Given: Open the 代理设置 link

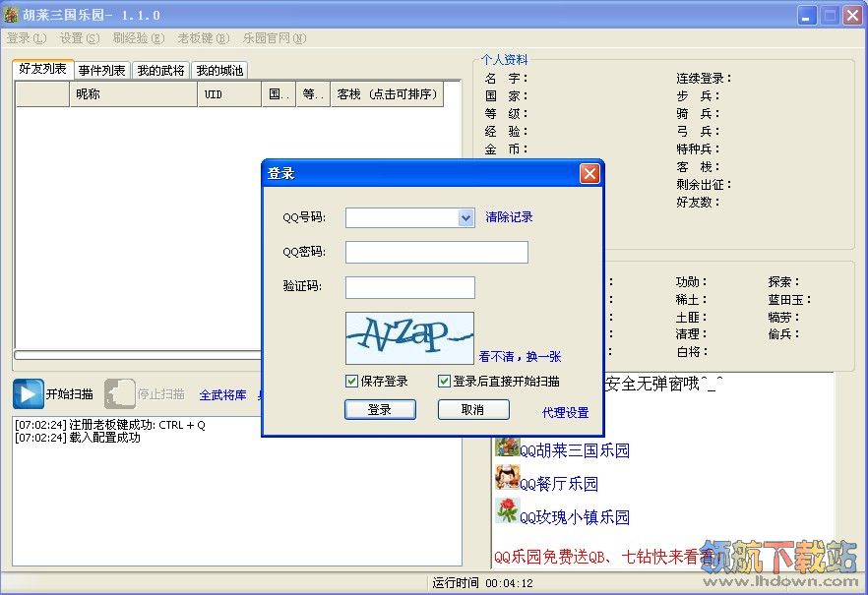Looking at the screenshot, I should pos(565,412).
